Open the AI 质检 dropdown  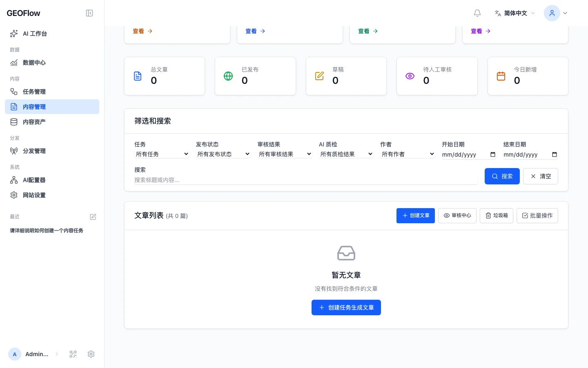(346, 154)
